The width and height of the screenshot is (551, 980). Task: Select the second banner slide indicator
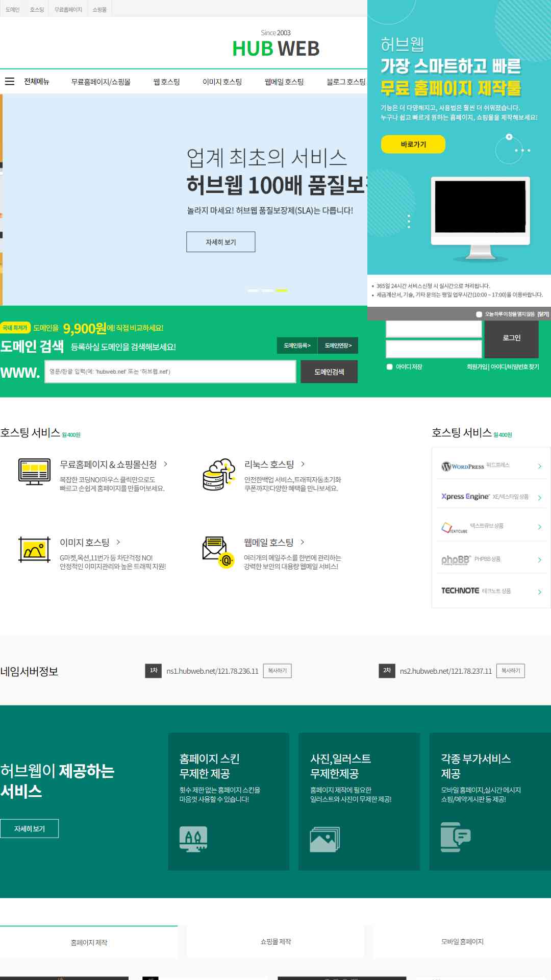pos(267,290)
